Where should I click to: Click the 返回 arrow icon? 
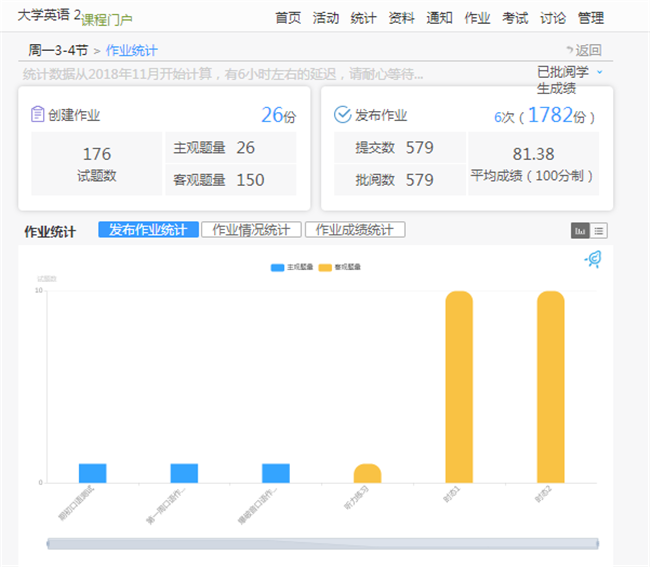click(x=570, y=50)
